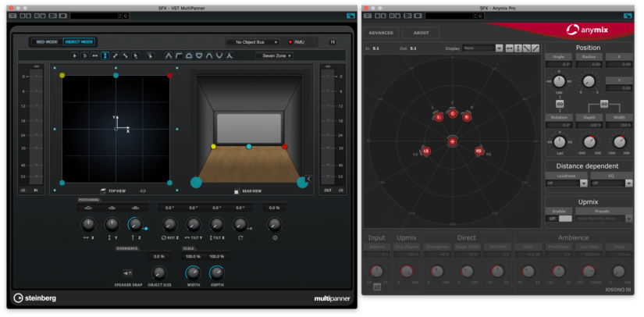The image size is (644, 317).
Task: Select the diagonal movement restriction tool
Action: click(115, 56)
